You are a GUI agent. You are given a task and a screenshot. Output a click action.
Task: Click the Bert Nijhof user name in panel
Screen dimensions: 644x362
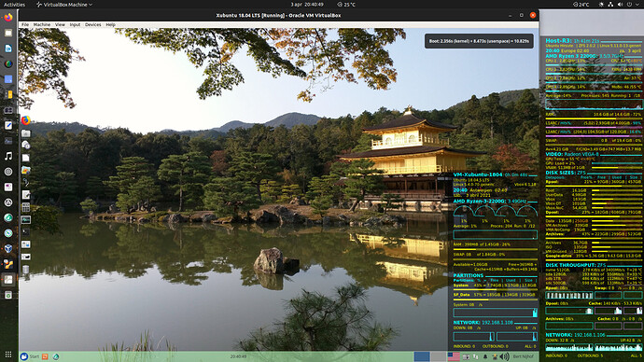pos(523,356)
